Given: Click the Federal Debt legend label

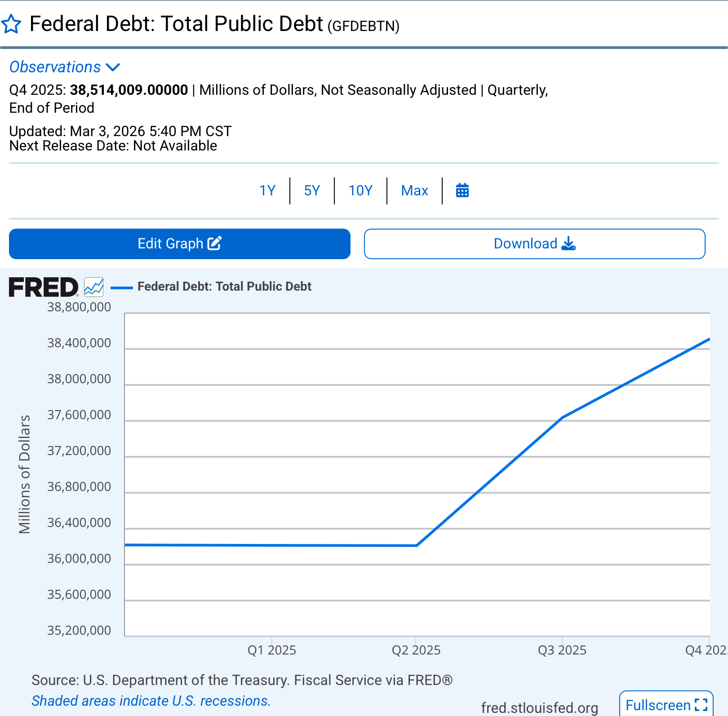Looking at the screenshot, I should pos(224,287).
